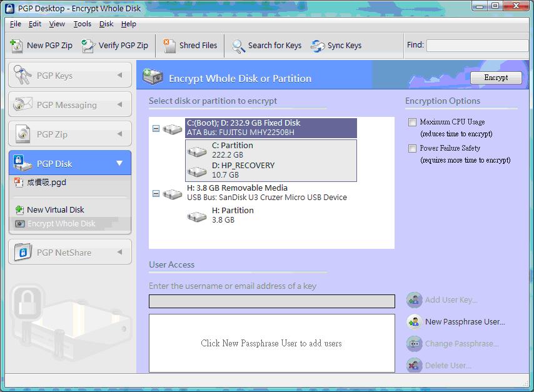Click the Verify PGP Zip icon

coord(89,45)
